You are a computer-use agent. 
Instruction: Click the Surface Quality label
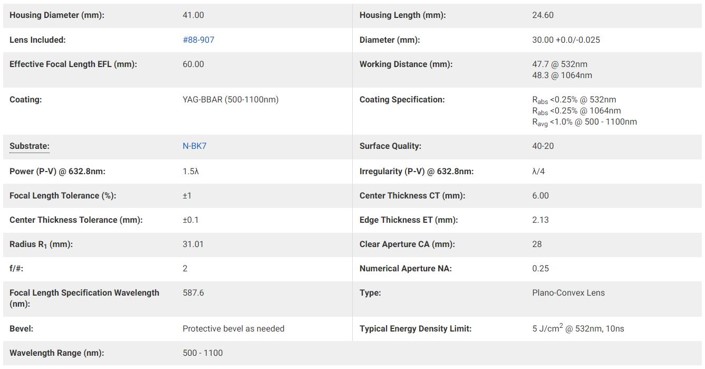[390, 146]
